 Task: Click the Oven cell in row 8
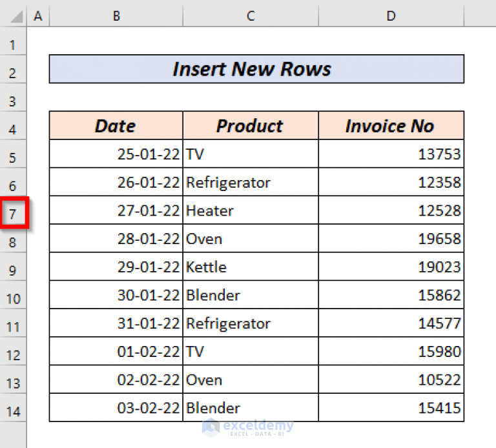point(251,238)
